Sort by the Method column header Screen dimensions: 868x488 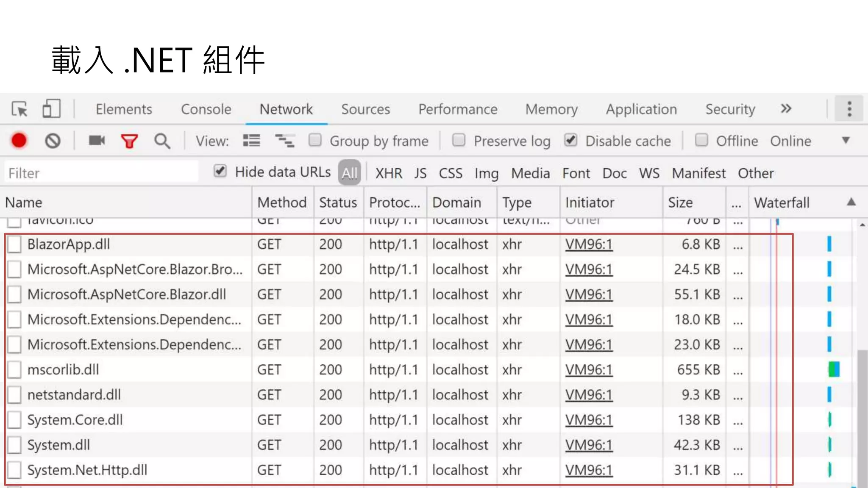pos(282,202)
